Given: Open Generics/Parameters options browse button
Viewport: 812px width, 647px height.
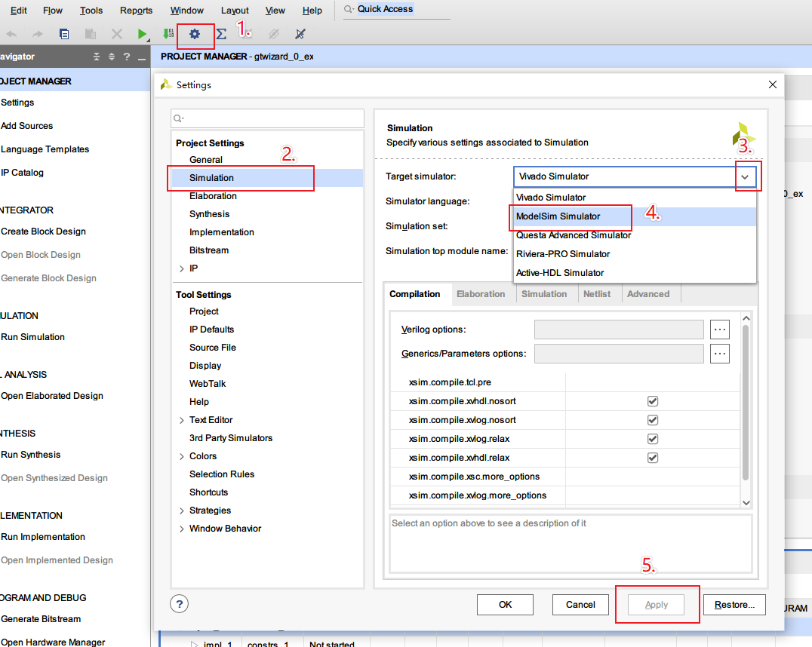Looking at the screenshot, I should coord(719,354).
